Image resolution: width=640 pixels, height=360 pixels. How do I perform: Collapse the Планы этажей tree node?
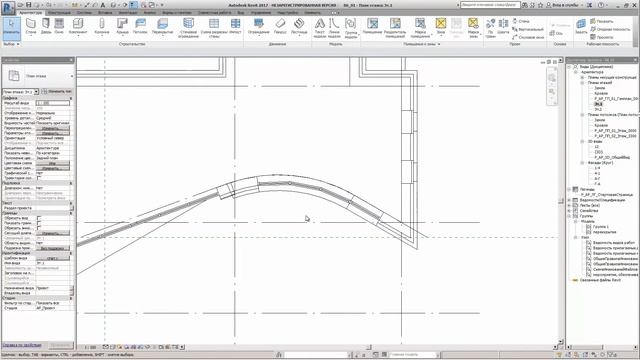pos(582,82)
